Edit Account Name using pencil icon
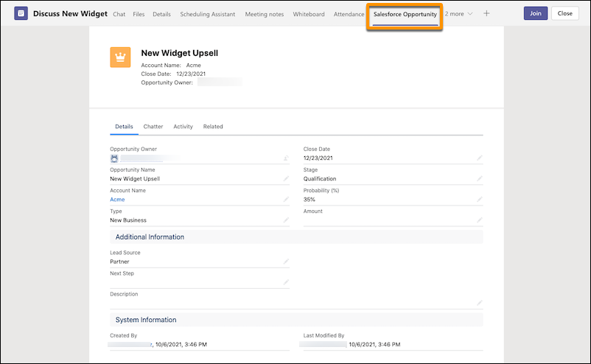Viewport: 591px width, 364px height. tap(286, 200)
